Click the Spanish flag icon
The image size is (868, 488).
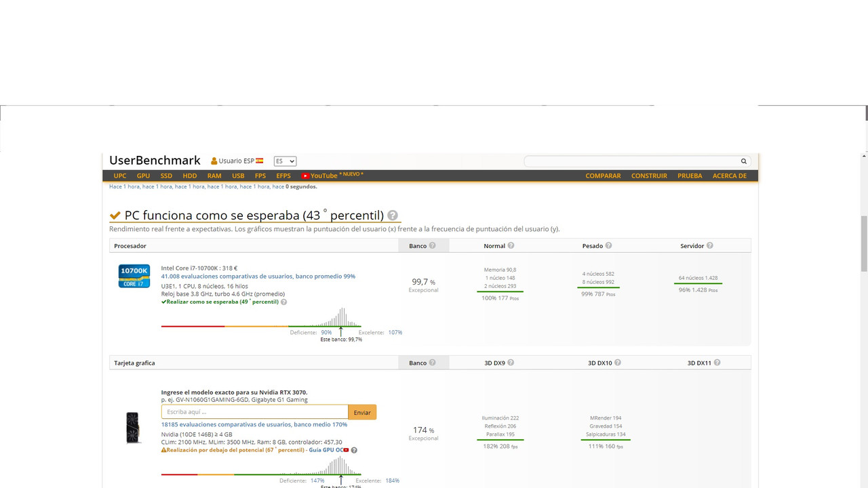point(259,161)
